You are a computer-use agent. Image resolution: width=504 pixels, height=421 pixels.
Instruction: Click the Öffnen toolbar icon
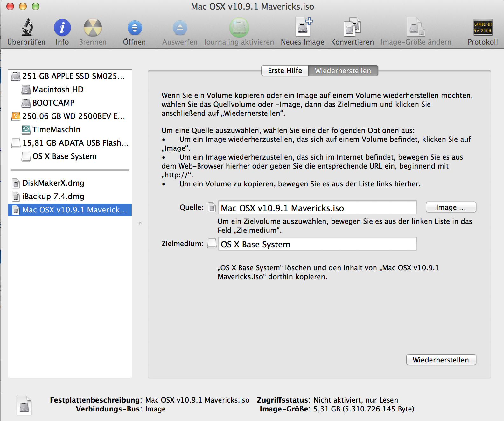[x=135, y=28]
